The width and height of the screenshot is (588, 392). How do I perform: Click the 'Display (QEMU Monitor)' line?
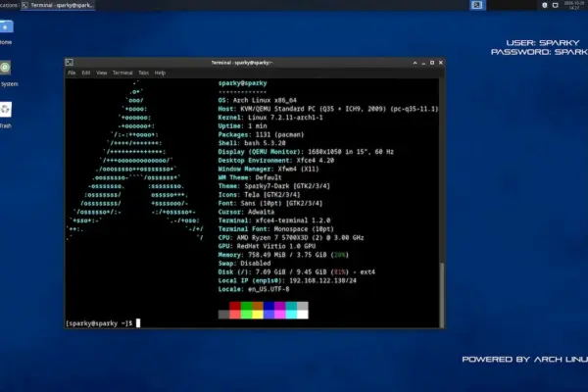(x=306, y=152)
